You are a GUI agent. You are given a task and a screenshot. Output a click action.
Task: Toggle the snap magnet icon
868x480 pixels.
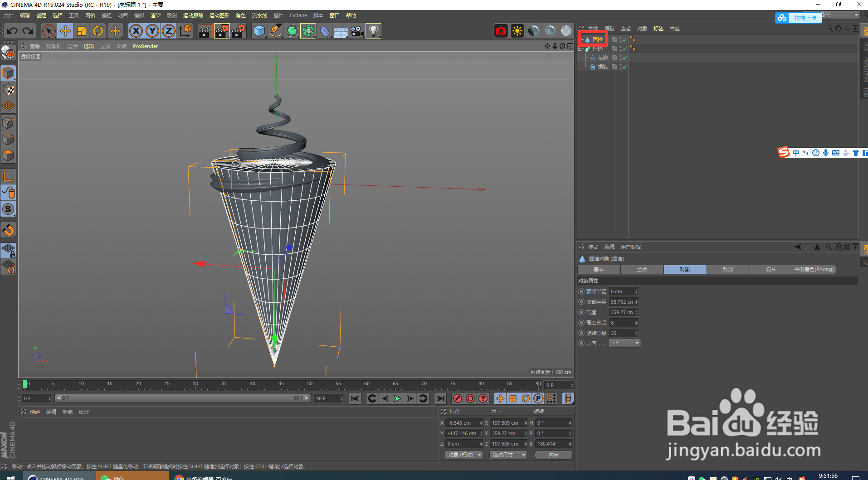pos(8,230)
